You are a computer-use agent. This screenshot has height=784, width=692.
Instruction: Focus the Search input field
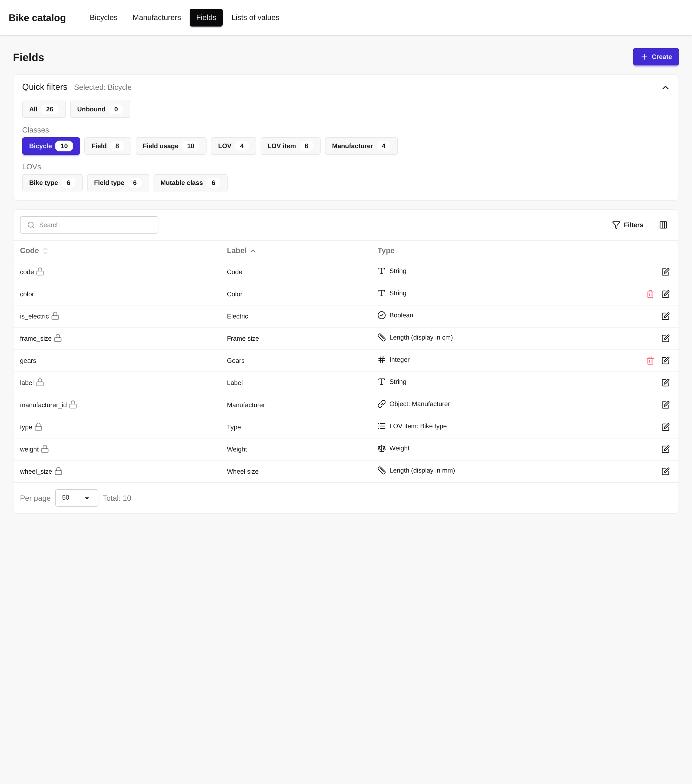pyautogui.click(x=89, y=225)
